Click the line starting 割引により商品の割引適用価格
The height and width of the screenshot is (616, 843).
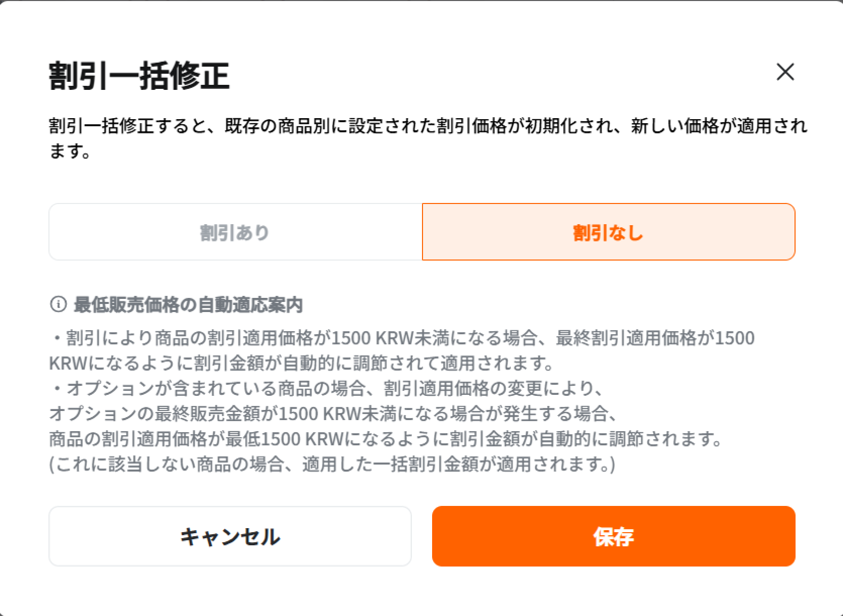pos(410,338)
